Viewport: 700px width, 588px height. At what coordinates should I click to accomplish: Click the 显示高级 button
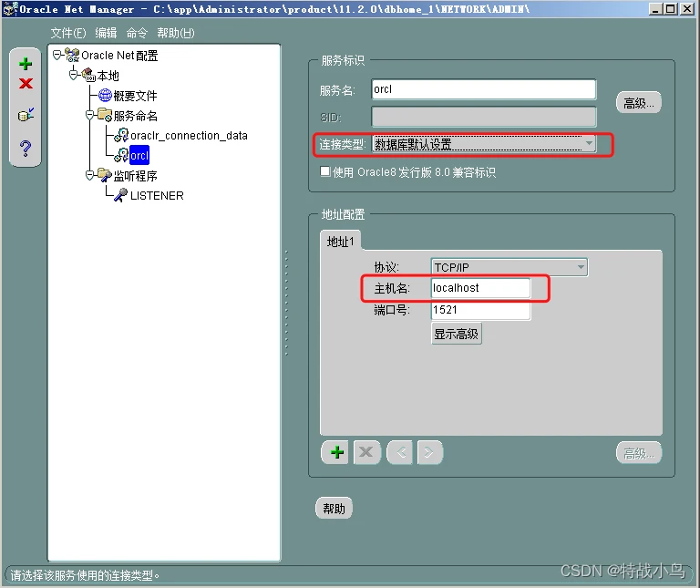[457, 334]
